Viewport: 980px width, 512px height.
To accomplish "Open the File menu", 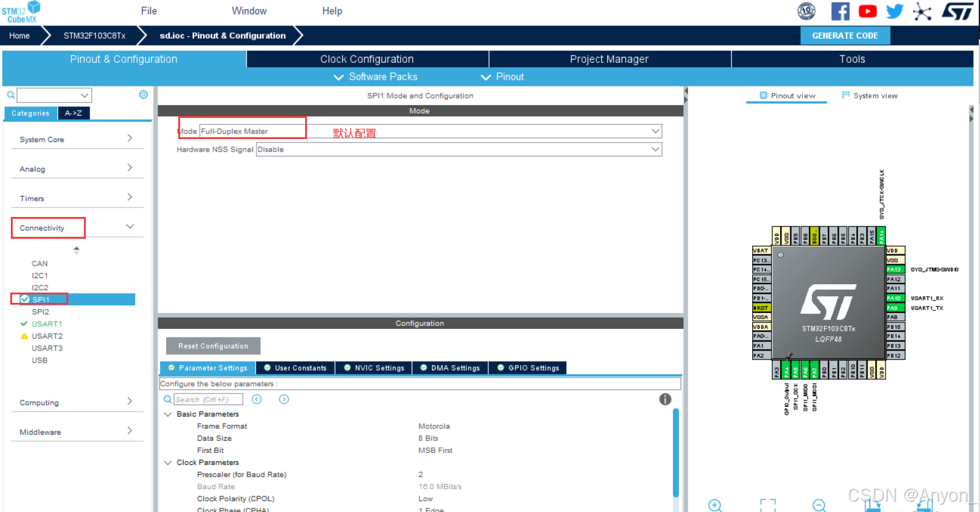I will pyautogui.click(x=149, y=11).
